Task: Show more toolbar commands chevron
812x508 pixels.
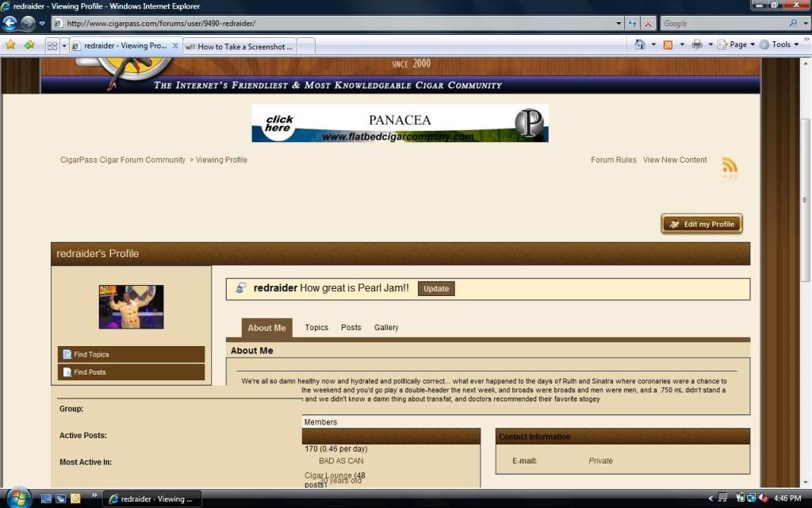Action: coord(806,40)
